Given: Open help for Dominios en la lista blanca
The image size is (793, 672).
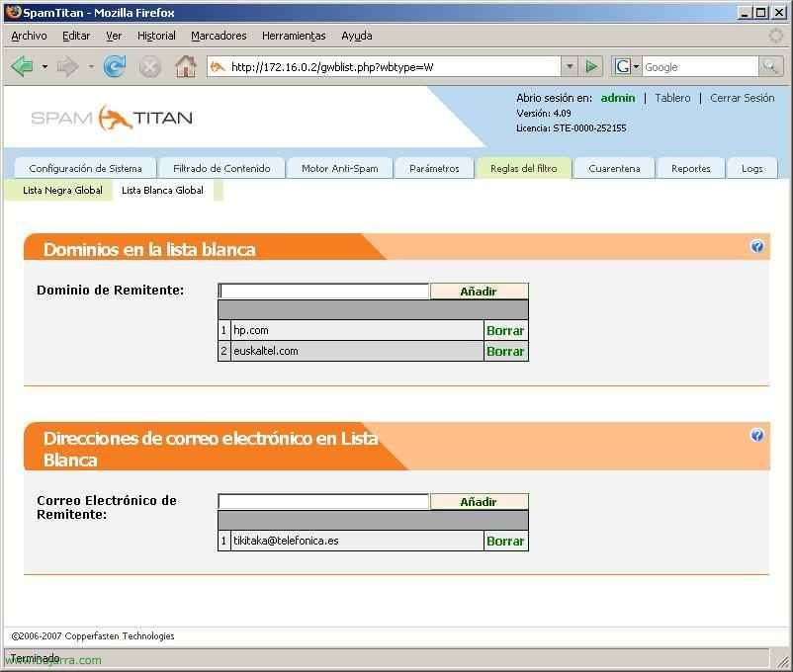Looking at the screenshot, I should (756, 246).
